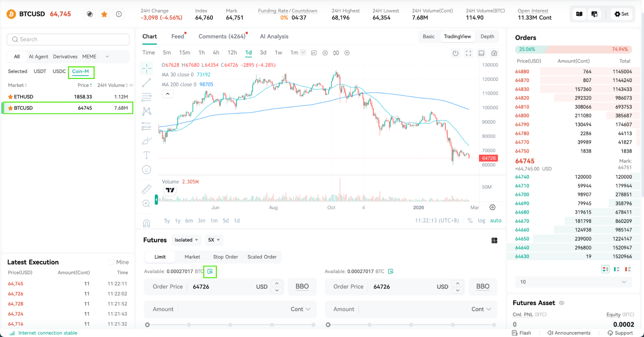Check the Mine checkbox in Latest Execution
The height and width of the screenshot is (337, 644).
[111, 262]
